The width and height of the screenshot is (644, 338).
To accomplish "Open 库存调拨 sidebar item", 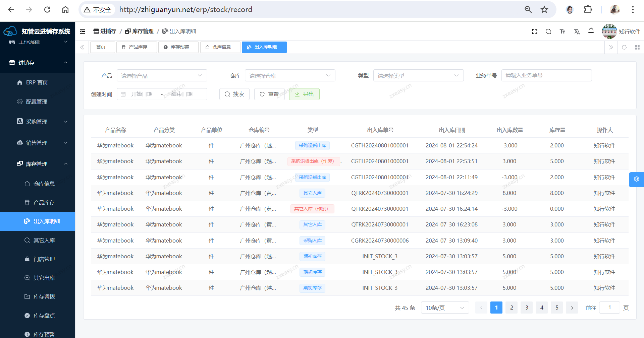I will 38,296.
